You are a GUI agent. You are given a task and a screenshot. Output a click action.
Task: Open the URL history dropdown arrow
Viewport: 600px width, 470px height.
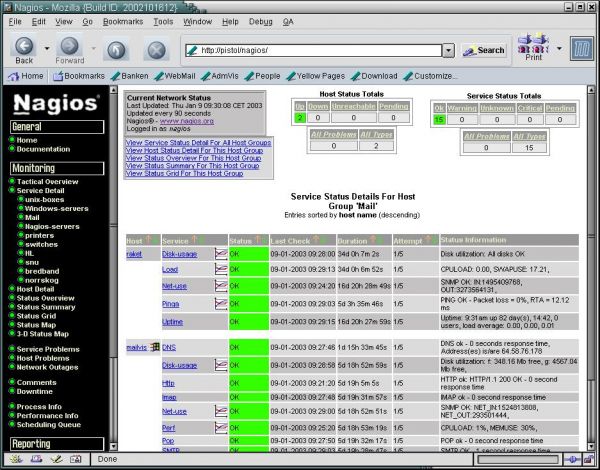(x=447, y=49)
